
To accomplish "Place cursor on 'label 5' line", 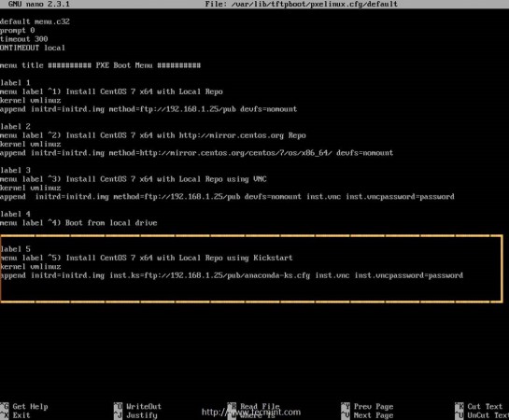I will click(15, 249).
